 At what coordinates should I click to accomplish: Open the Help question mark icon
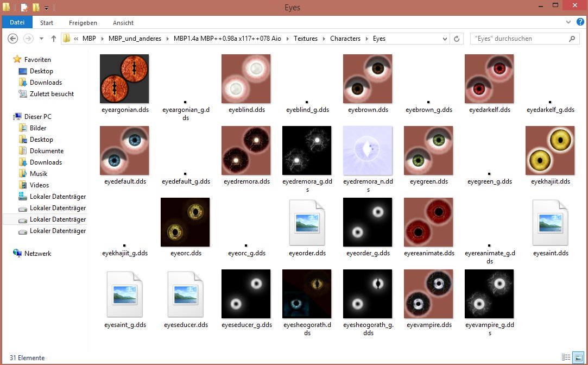[580, 22]
